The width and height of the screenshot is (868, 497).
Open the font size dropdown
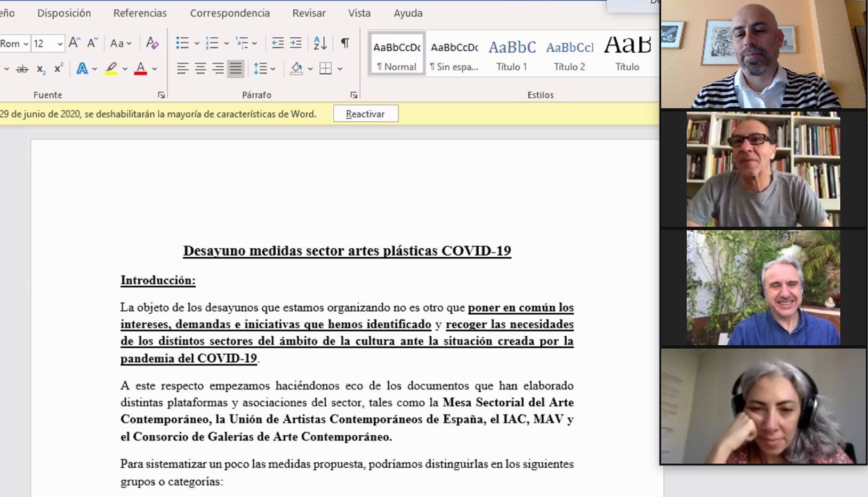tap(60, 44)
